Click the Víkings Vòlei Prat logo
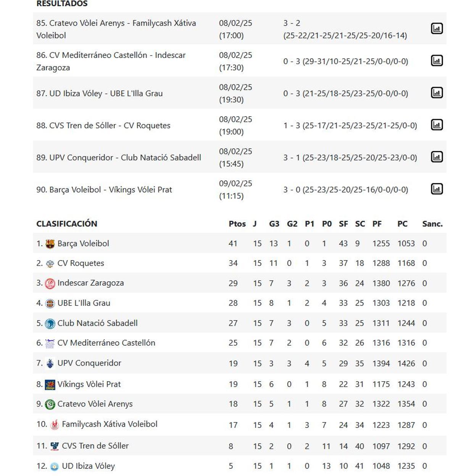This screenshot has width=458, height=476. [50, 384]
